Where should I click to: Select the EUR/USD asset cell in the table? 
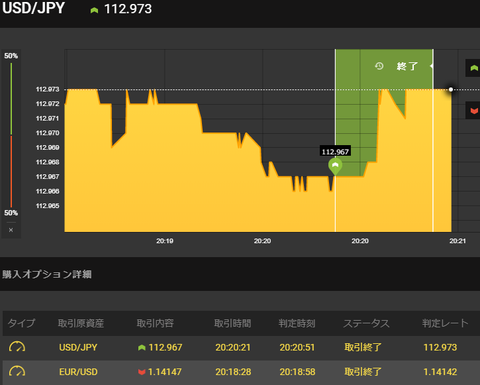point(78,372)
